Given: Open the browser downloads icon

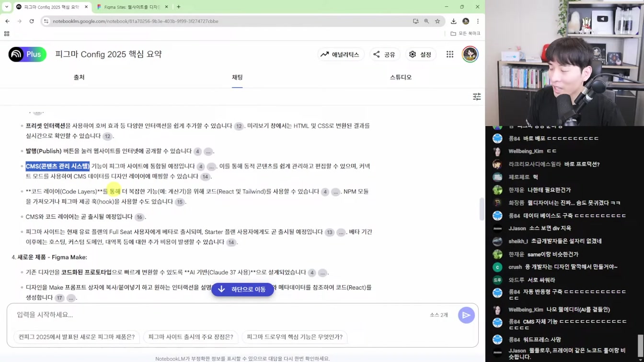Looking at the screenshot, I should click(x=453, y=21).
